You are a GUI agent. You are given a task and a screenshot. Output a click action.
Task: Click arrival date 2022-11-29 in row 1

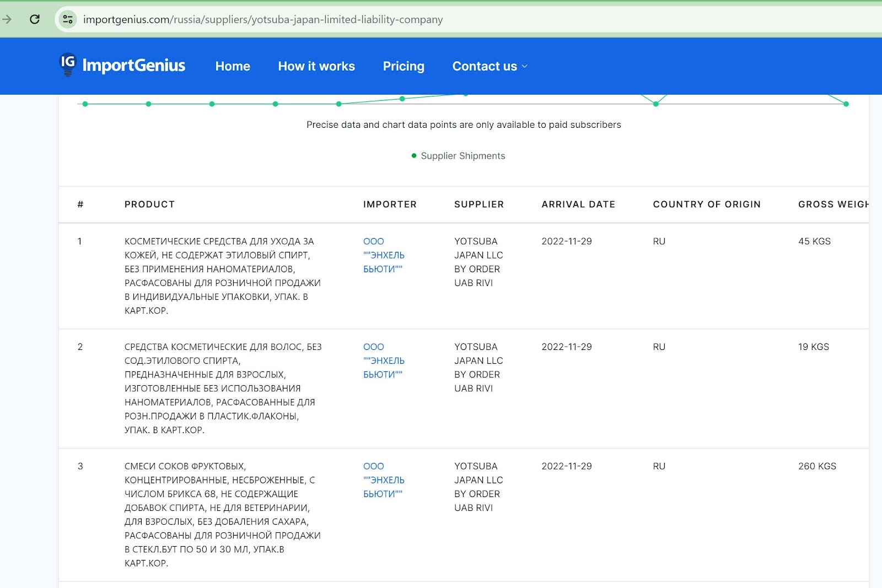coord(567,241)
